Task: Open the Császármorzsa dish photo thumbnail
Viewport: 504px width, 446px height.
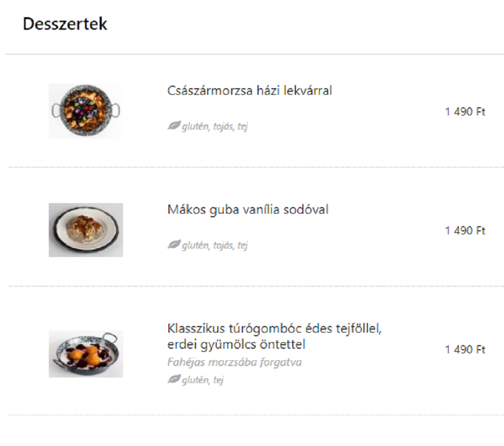Action: coord(86,111)
